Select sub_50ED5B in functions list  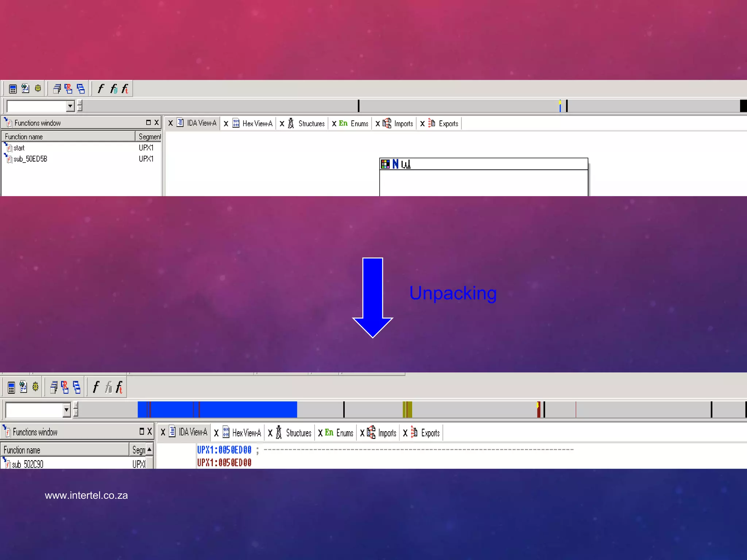tap(30, 159)
